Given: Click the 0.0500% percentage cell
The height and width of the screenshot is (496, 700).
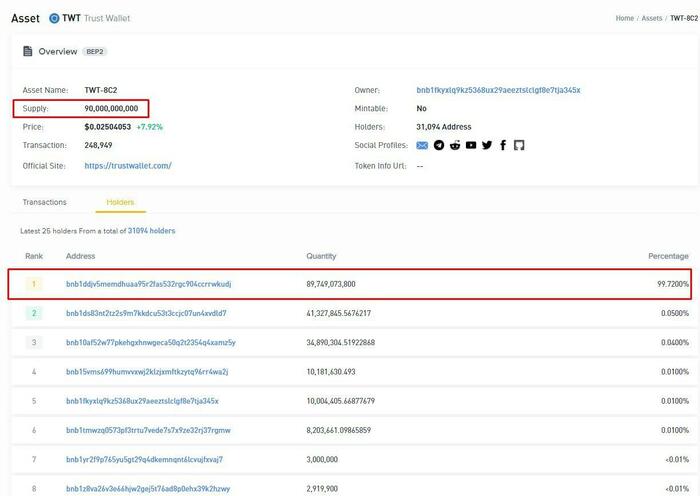Looking at the screenshot, I should point(675,313).
